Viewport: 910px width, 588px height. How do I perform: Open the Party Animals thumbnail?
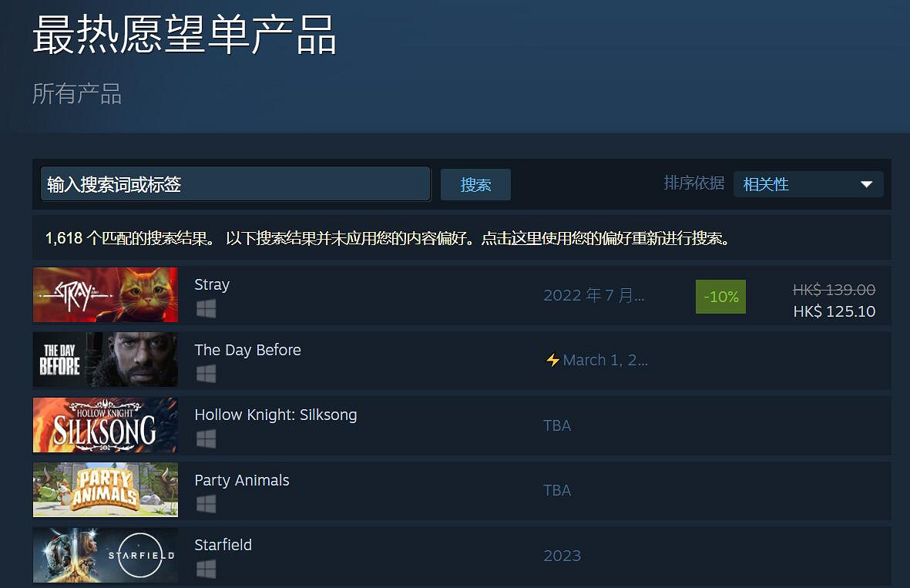coord(106,490)
